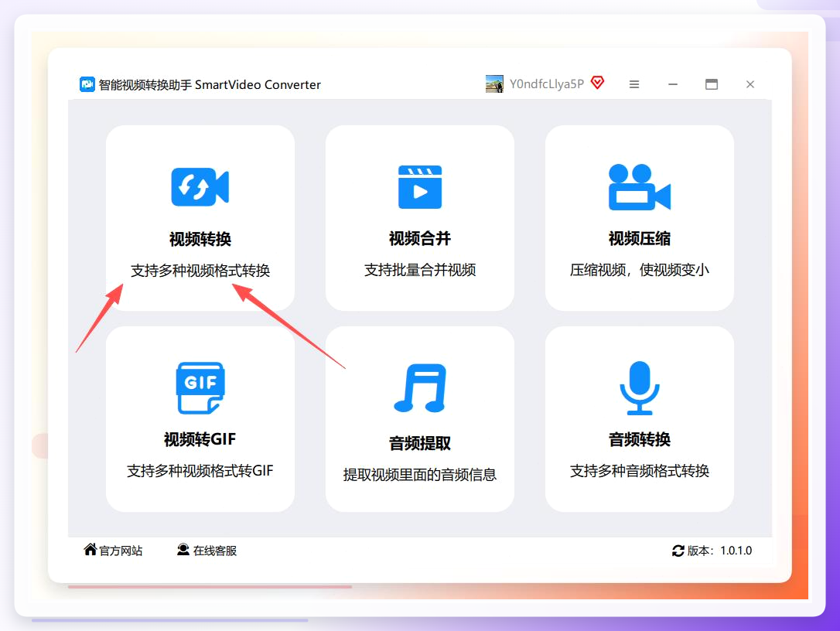Image resolution: width=840 pixels, height=631 pixels.
Task: Click description 支持多种视频格式转换
Action: click(200, 271)
